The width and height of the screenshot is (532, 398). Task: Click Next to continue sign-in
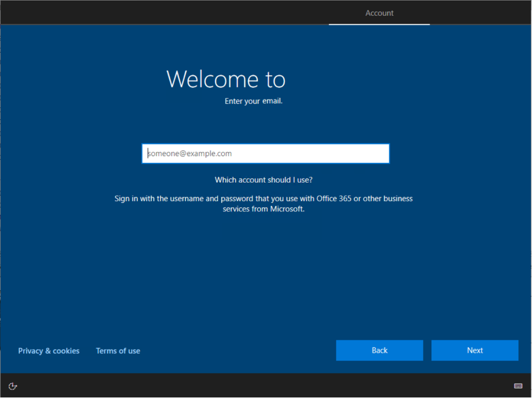[474, 350]
